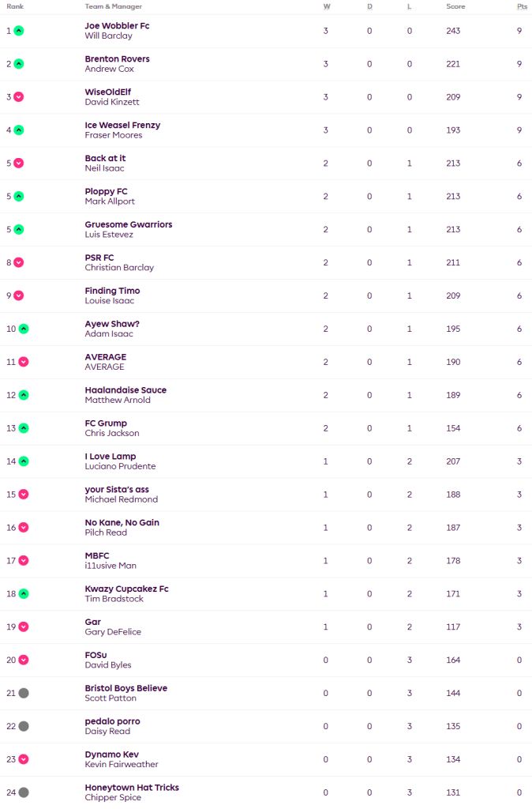
Task: Select the Finding Timo team name
Action: coord(112,291)
